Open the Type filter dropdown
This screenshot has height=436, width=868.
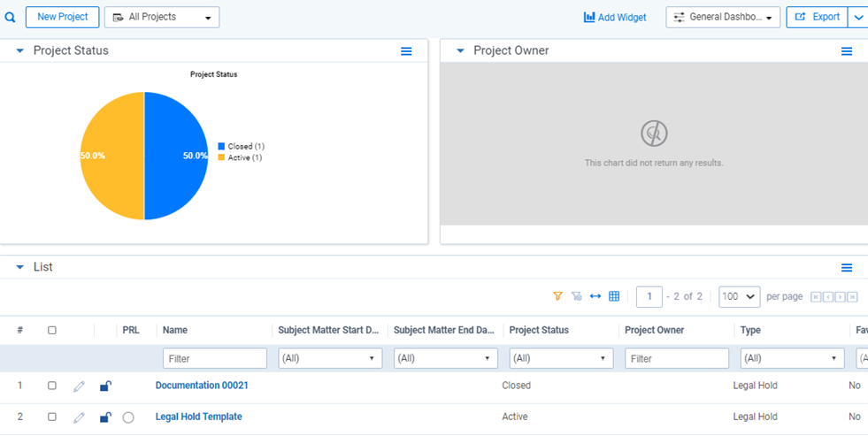coord(793,358)
